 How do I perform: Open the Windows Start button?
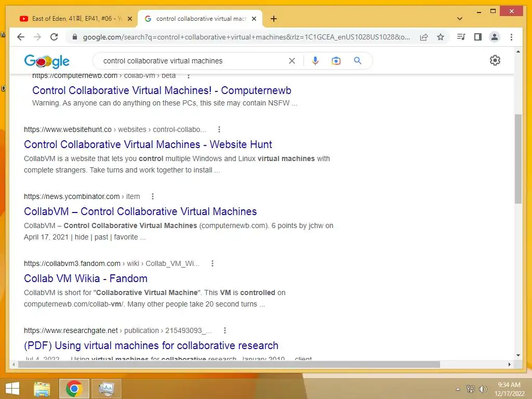click(12, 389)
